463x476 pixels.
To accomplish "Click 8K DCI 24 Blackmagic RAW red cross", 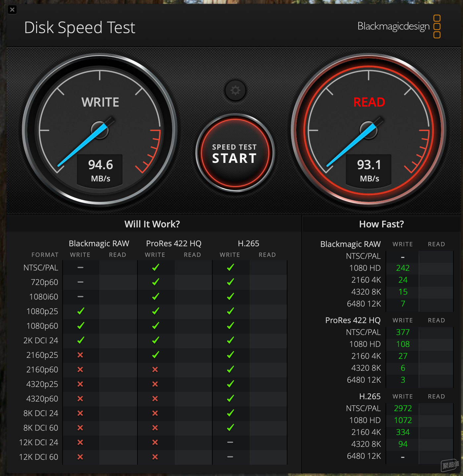I will coord(80,413).
